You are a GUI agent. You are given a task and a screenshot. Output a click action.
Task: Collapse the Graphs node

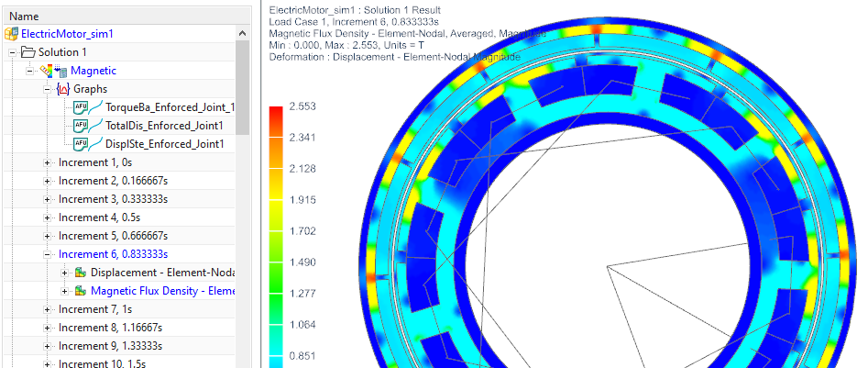tap(48, 89)
